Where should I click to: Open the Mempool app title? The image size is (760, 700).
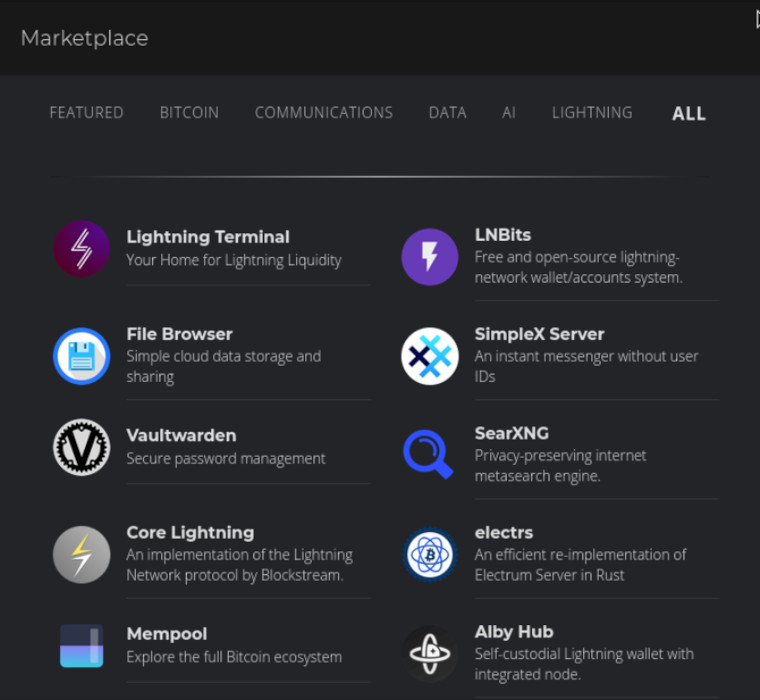167,634
